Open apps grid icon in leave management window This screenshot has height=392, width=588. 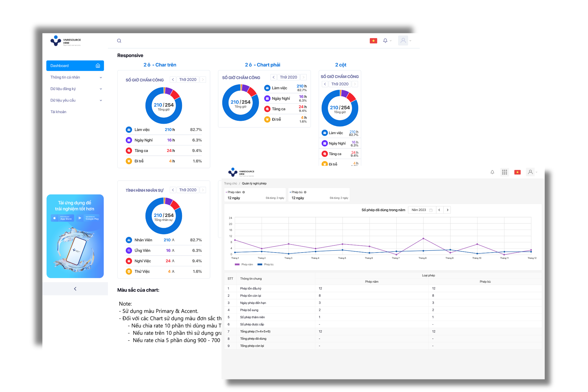(x=504, y=172)
